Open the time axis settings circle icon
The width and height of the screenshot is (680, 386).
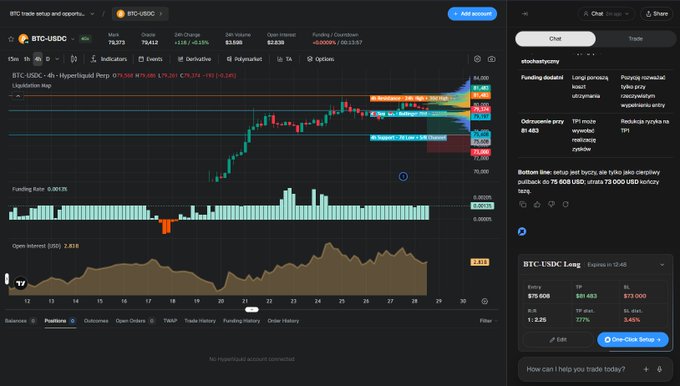pos(485,301)
